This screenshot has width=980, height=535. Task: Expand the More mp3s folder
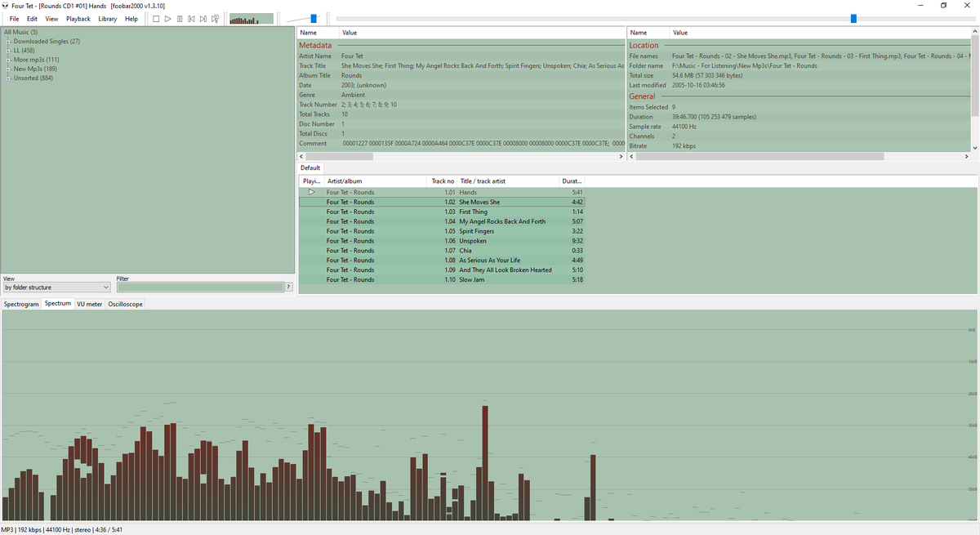point(8,60)
